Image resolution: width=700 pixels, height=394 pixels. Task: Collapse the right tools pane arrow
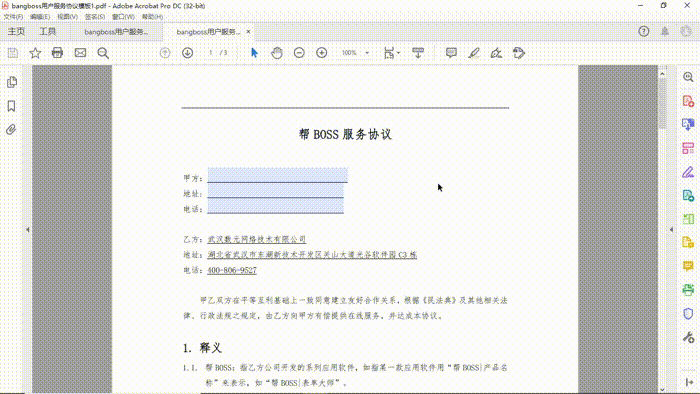[x=671, y=229]
